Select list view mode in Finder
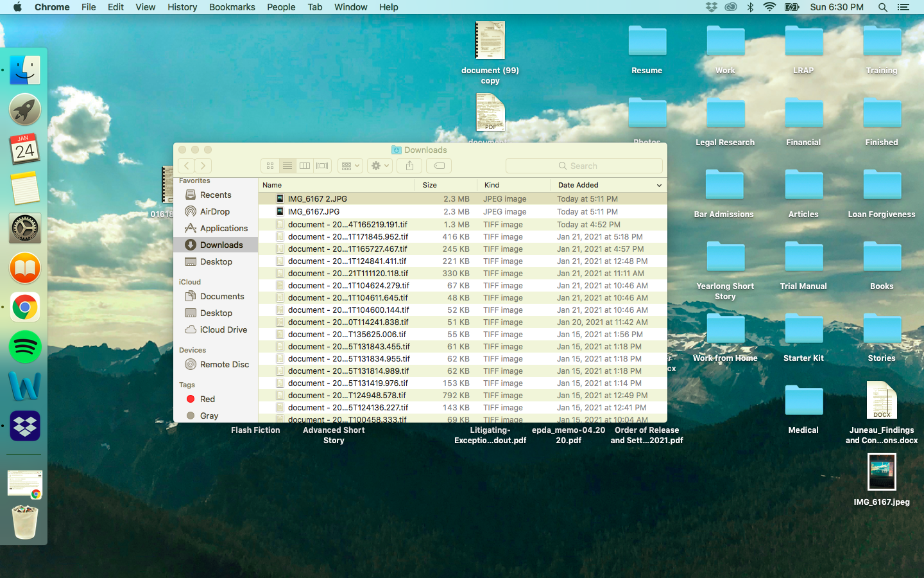The width and height of the screenshot is (924, 578). pyautogui.click(x=287, y=166)
